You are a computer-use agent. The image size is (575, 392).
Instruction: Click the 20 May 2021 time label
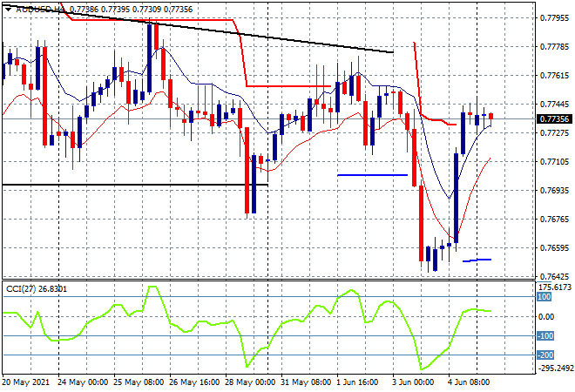coord(25,382)
